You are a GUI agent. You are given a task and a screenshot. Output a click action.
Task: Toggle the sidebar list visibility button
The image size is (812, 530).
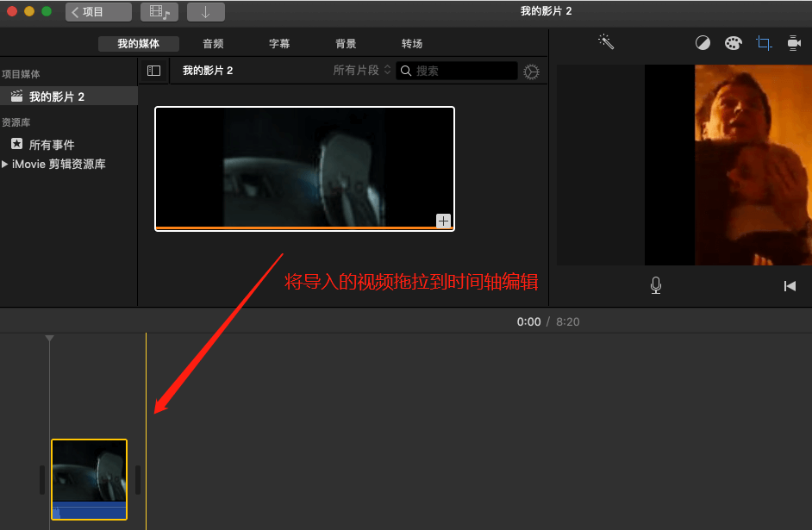pyautogui.click(x=153, y=71)
